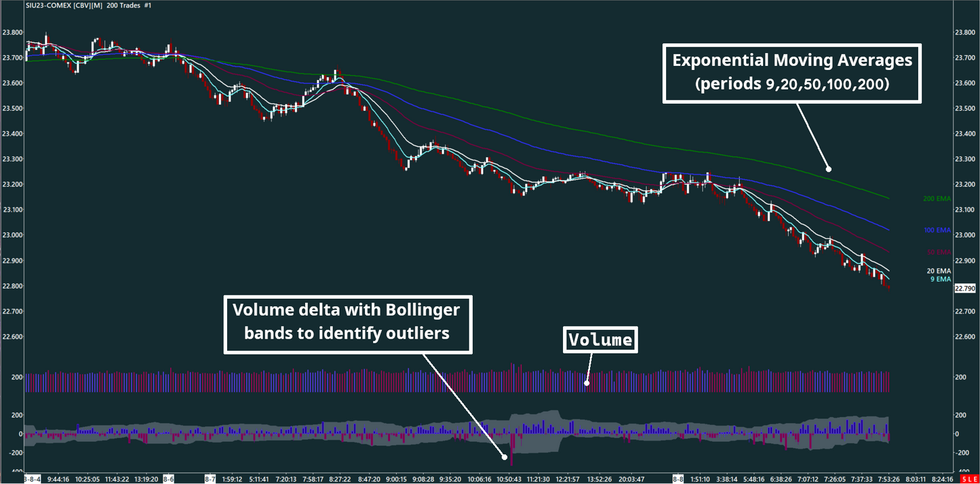The image size is (980, 484).
Task: Click the Exponential Moving Averages annotation box
Action: (791, 72)
